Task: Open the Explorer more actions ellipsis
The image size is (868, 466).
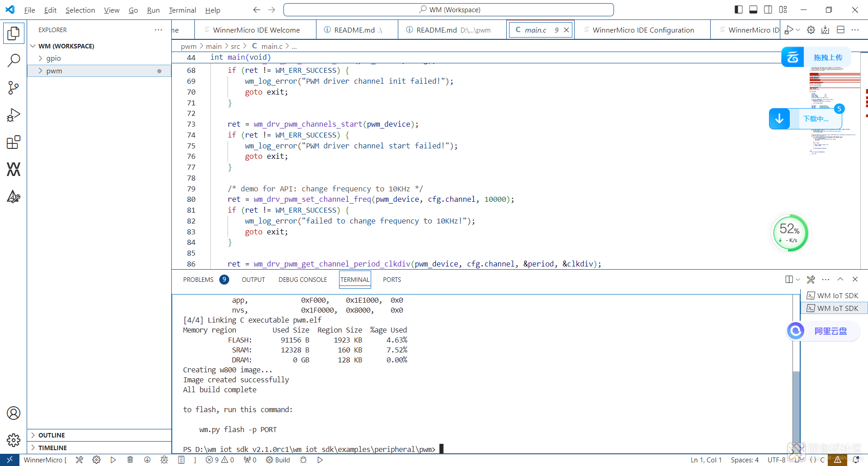Action: click(x=158, y=30)
